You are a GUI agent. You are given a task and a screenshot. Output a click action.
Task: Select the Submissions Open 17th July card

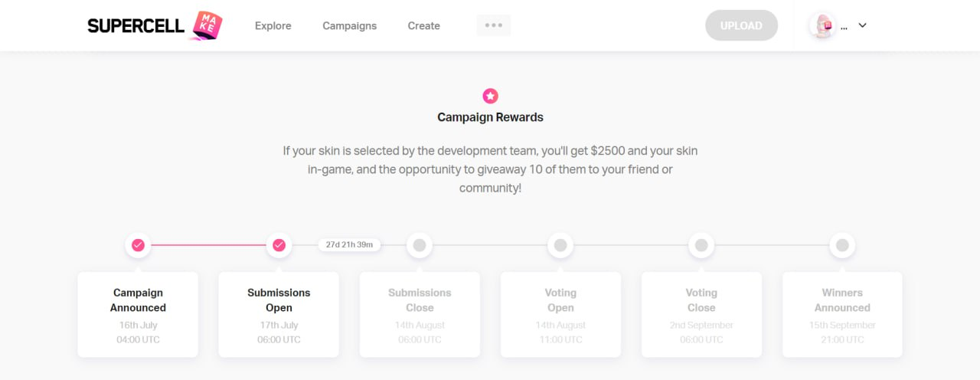(x=279, y=314)
